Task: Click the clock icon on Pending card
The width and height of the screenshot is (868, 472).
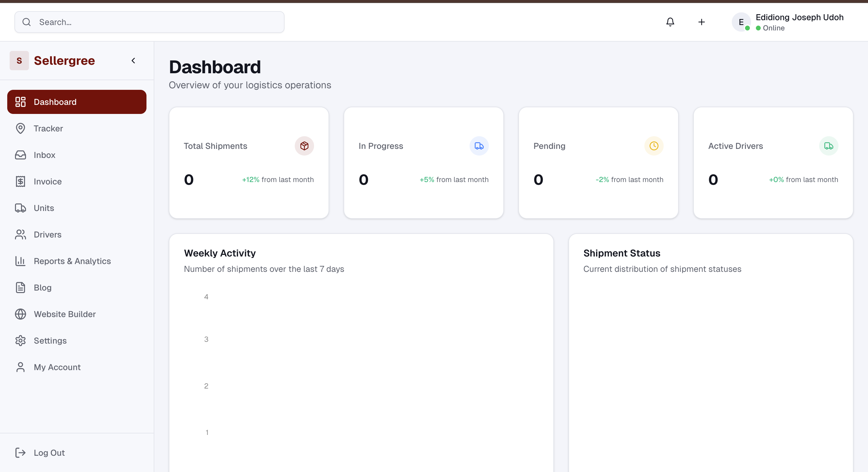Action: 654,146
